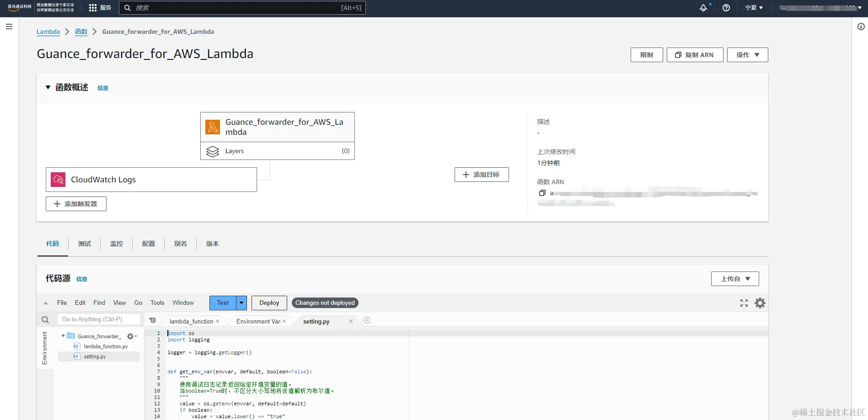Image resolution: width=868 pixels, height=420 pixels.
Task: Copy the function ARN via copy icon
Action: tap(542, 193)
